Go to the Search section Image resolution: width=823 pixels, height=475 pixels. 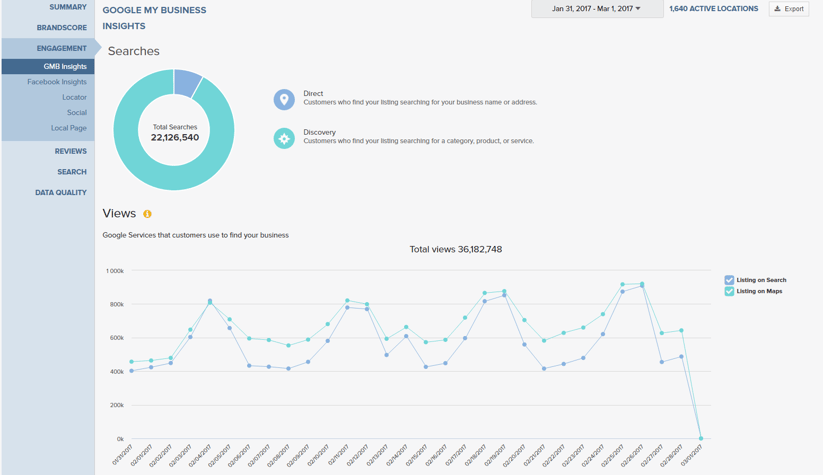point(72,172)
